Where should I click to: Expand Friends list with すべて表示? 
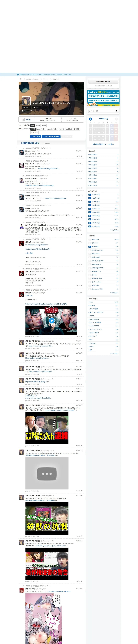point(114,293)
